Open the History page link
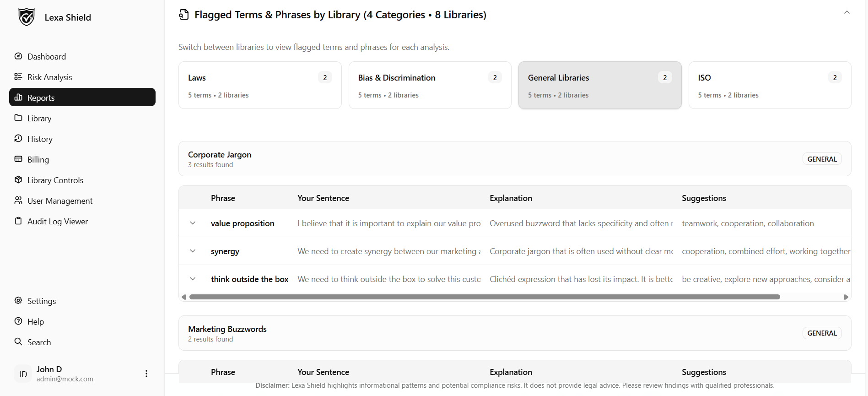The height and width of the screenshot is (396, 868). point(82,139)
